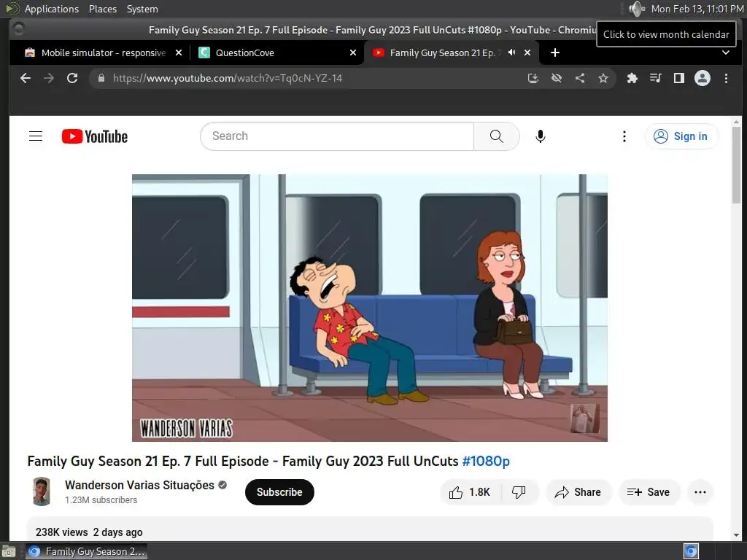This screenshot has height=560, width=747.
Task: Open more actions ellipsis under video
Action: tap(700, 492)
